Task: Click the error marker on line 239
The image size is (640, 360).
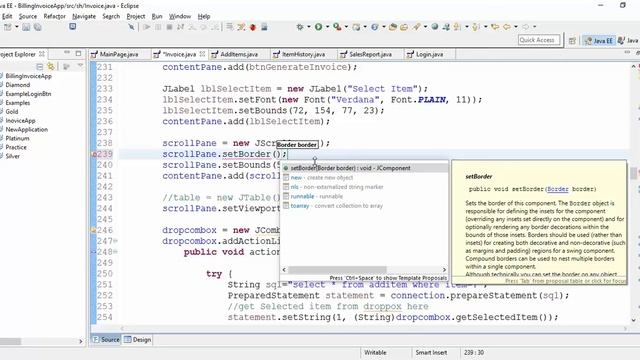Action: [94, 154]
